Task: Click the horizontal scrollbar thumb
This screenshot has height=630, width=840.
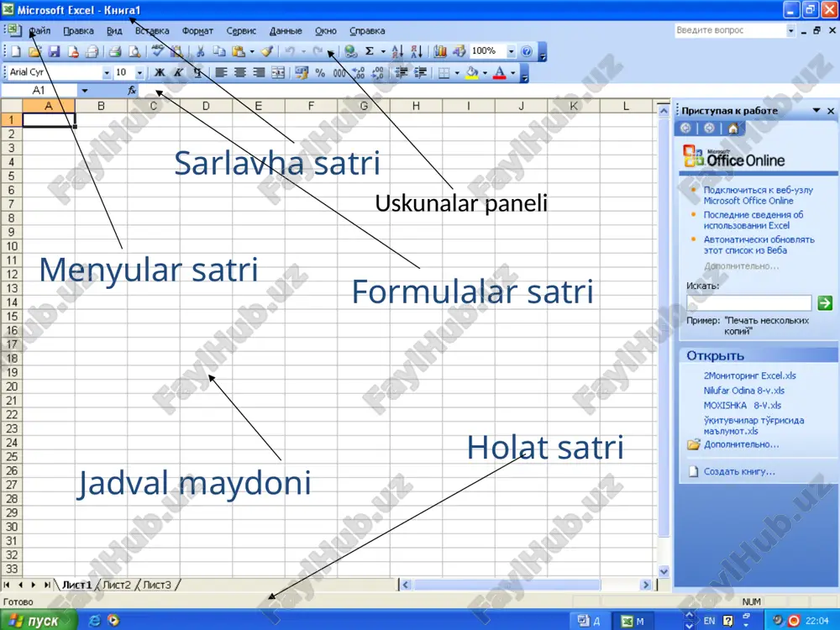Action: coord(507,585)
